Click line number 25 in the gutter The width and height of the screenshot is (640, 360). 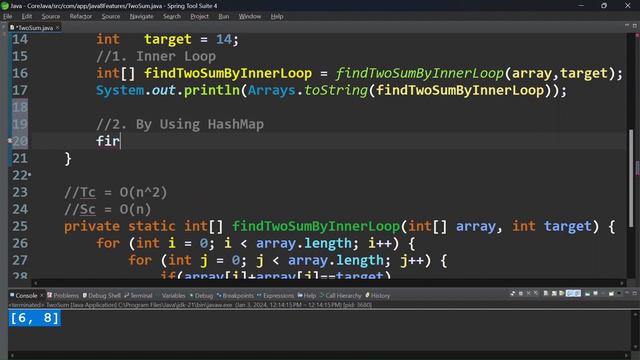pos(20,226)
